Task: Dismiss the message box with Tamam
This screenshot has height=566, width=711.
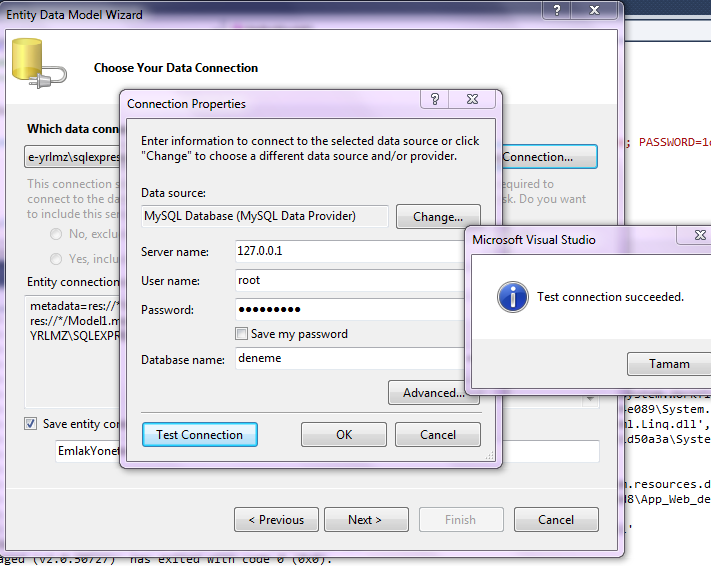Action: (669, 364)
